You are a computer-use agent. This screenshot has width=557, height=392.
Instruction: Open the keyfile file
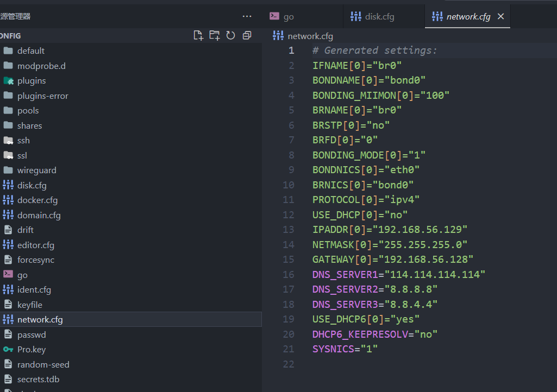coord(131,305)
